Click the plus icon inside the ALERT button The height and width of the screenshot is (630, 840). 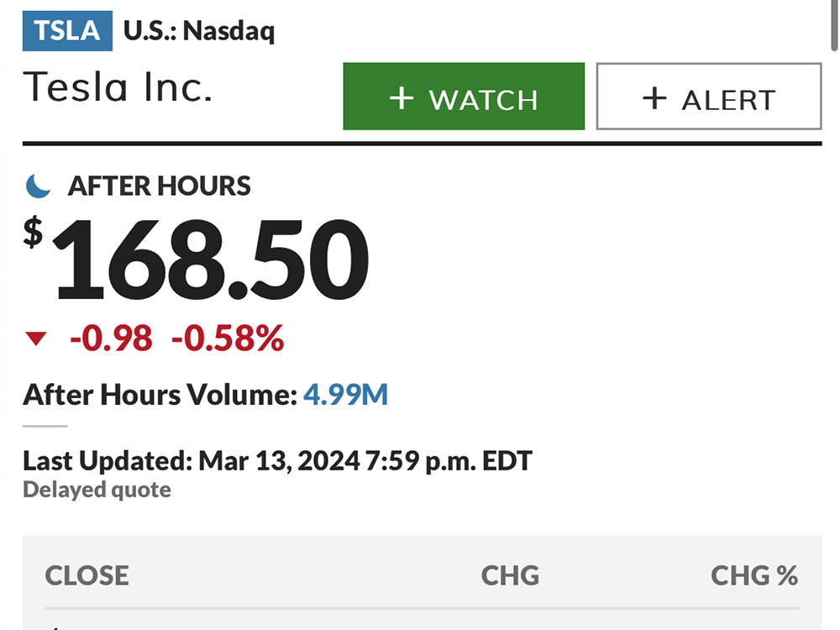(x=653, y=97)
